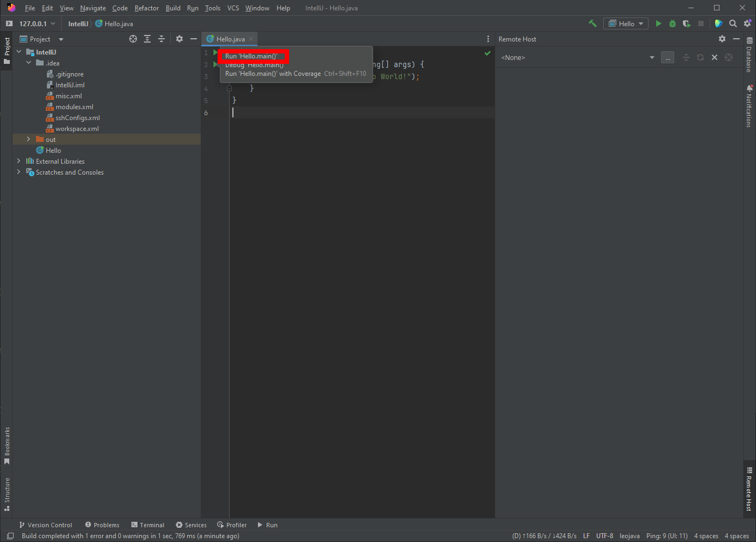This screenshot has width=756, height=542.
Task: Toggle the green Run arrow in toolbar
Action: point(658,23)
